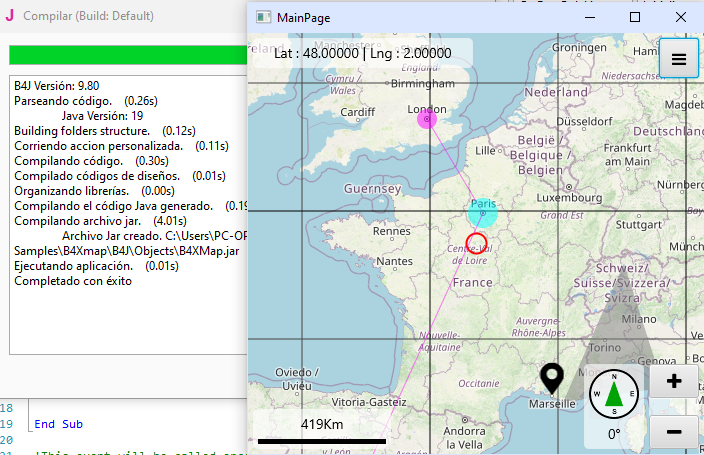Click the Lille label on the map
Viewport: 704px width, 455px height.
(x=485, y=150)
